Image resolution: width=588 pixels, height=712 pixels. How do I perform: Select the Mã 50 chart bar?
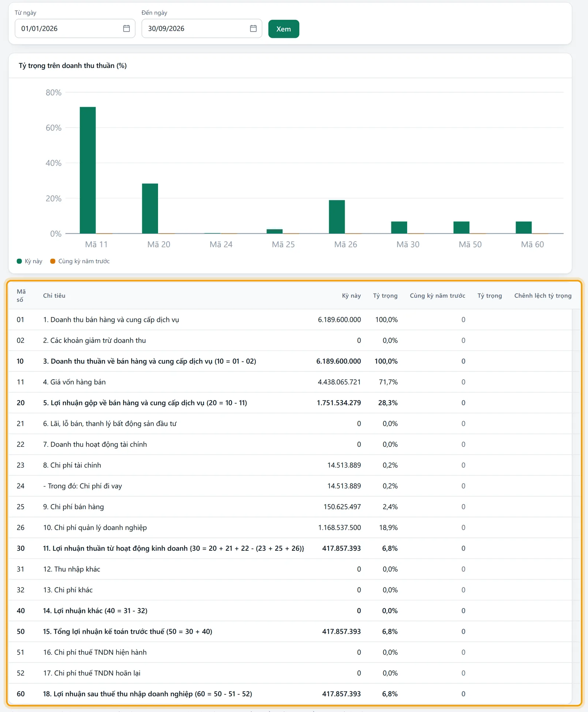[462, 227]
